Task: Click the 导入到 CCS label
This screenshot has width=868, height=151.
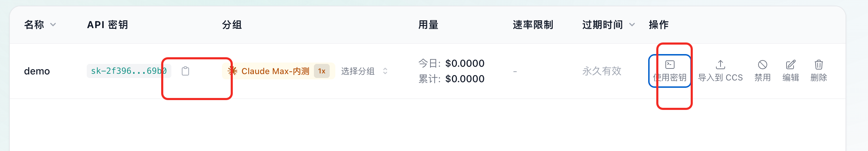Action: [x=720, y=78]
